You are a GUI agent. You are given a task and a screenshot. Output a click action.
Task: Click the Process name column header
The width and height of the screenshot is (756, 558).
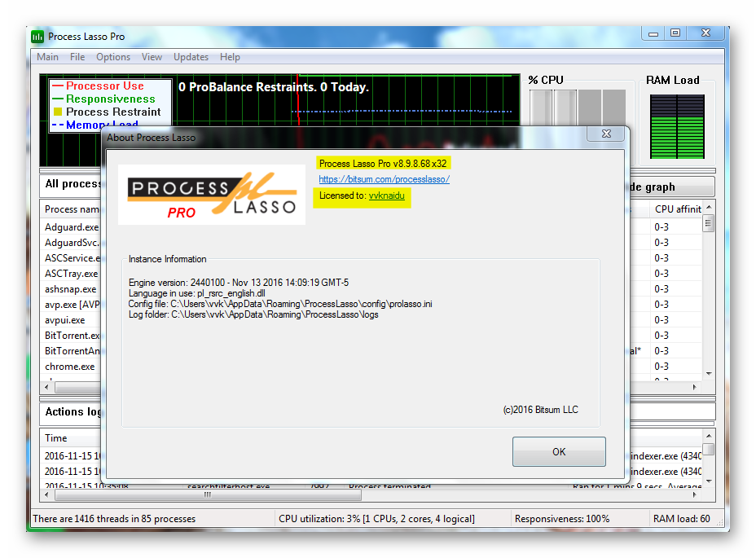click(x=72, y=209)
